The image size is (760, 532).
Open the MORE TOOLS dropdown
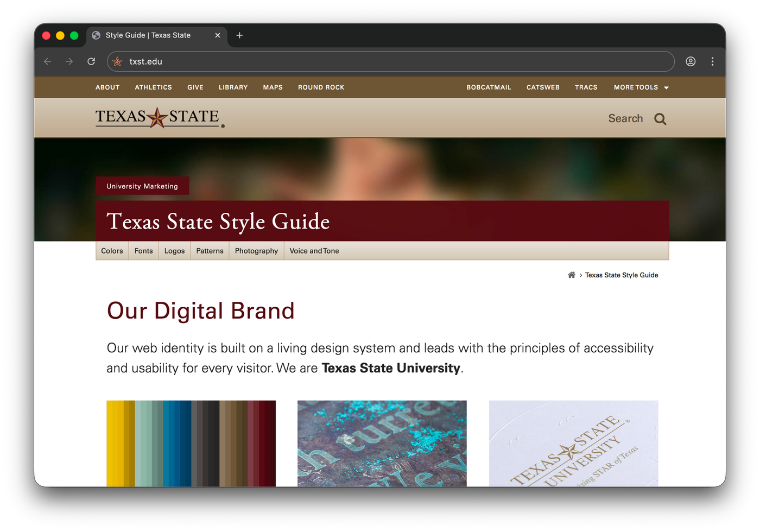click(x=641, y=87)
